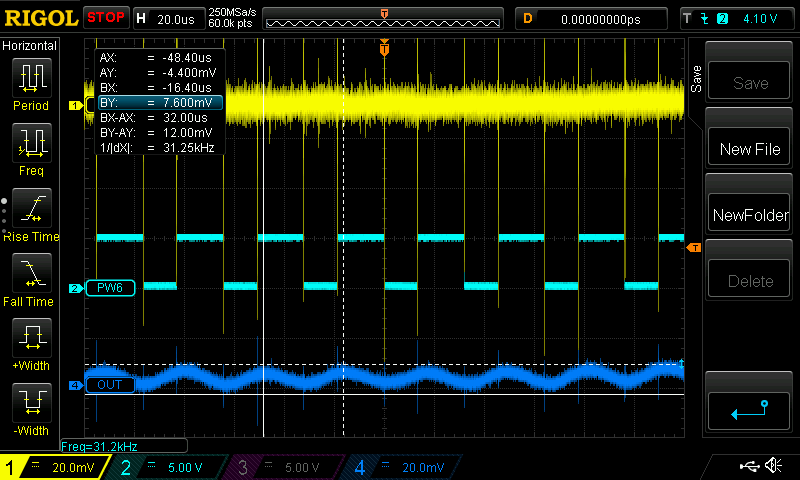Click the falling edge trigger icon

(x=705, y=19)
